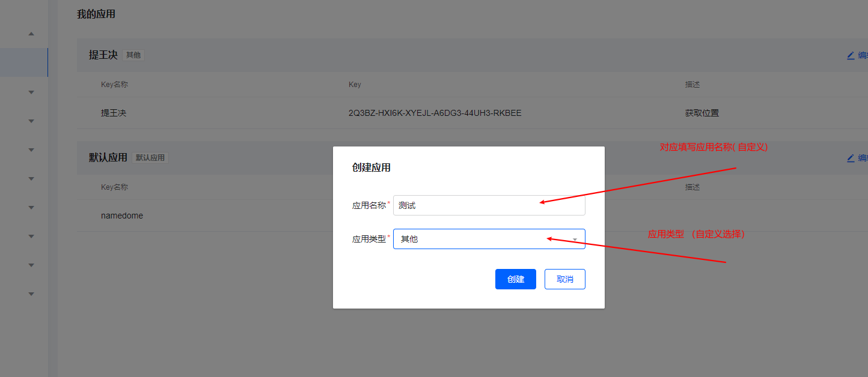
Task: Click the collapse arrow at sidebar top
Action: point(31,34)
